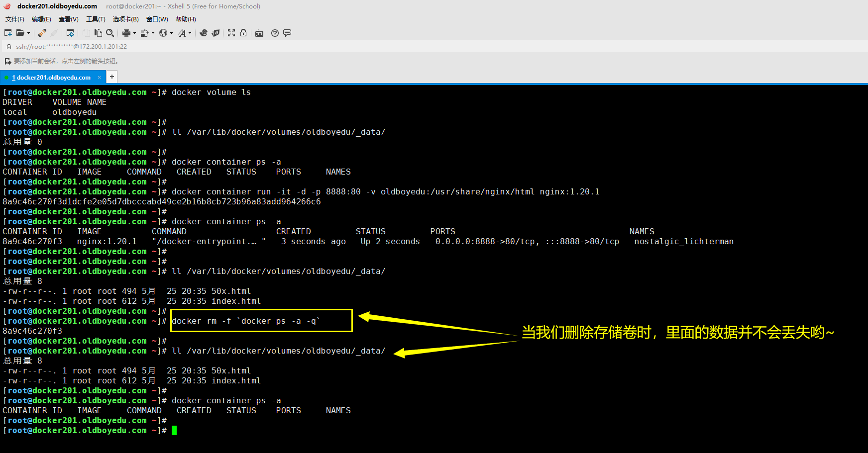
Task: Click the Find magnifier icon
Action: (x=110, y=33)
